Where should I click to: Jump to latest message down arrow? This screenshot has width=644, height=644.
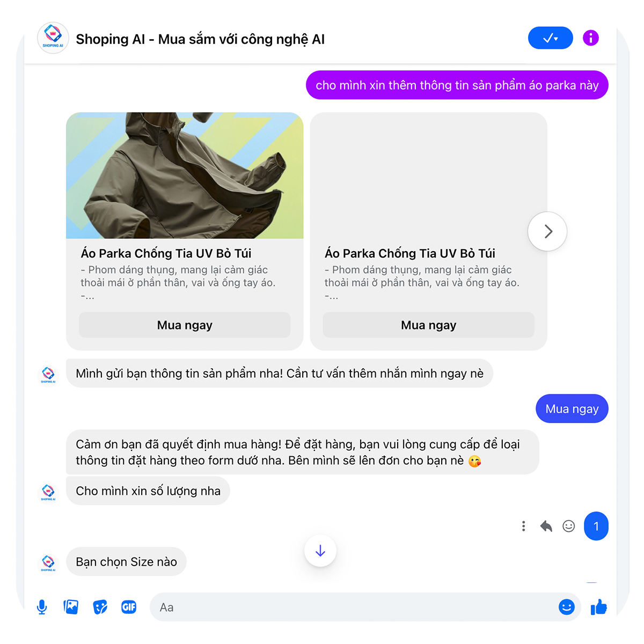click(320, 551)
